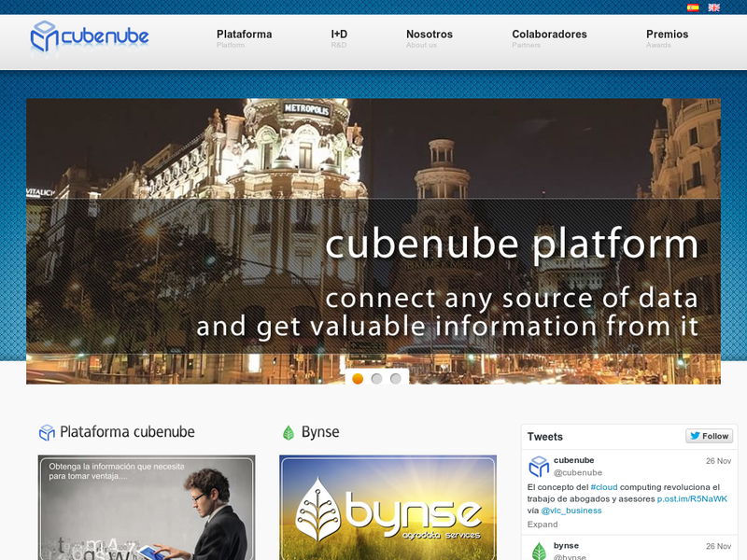Expand the cubenube tweet

(x=543, y=525)
